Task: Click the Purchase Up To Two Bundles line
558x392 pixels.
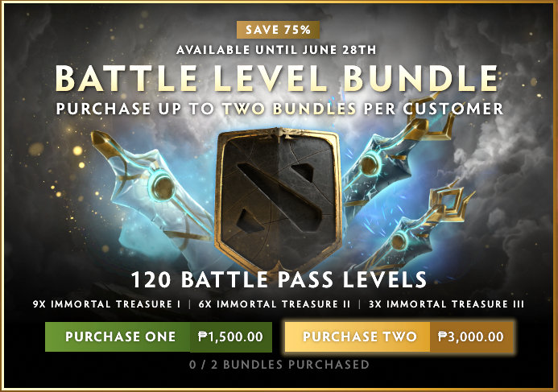Action: point(279,109)
